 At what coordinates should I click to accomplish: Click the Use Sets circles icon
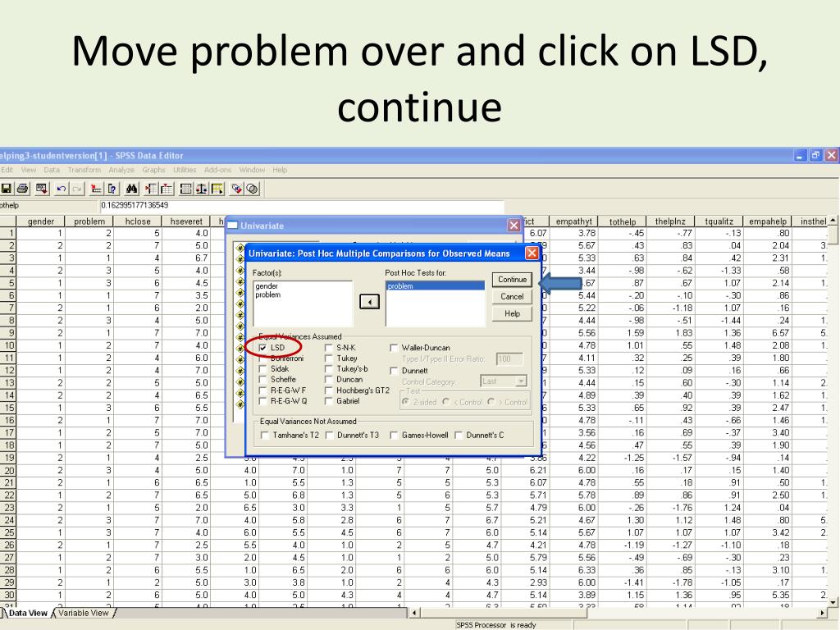(253, 189)
